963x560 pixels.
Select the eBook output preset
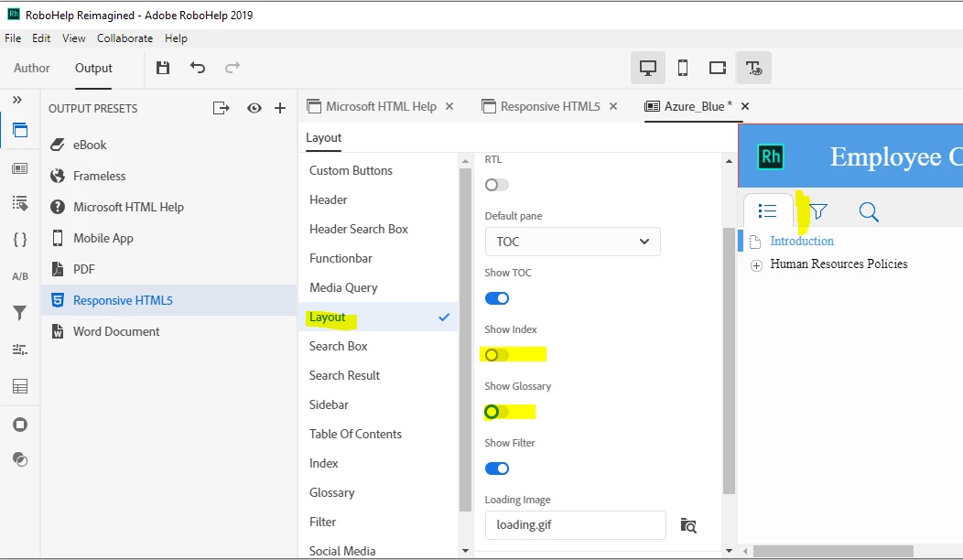(x=168, y=145)
